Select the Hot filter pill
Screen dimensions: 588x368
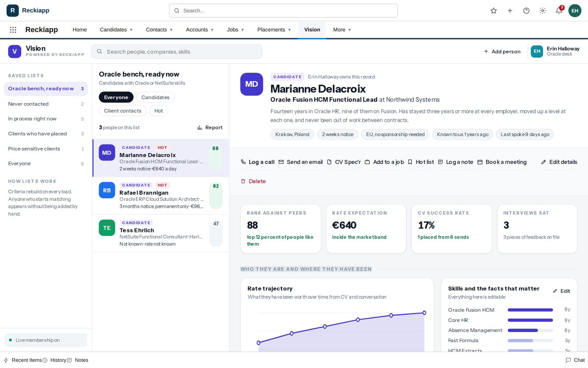click(159, 111)
